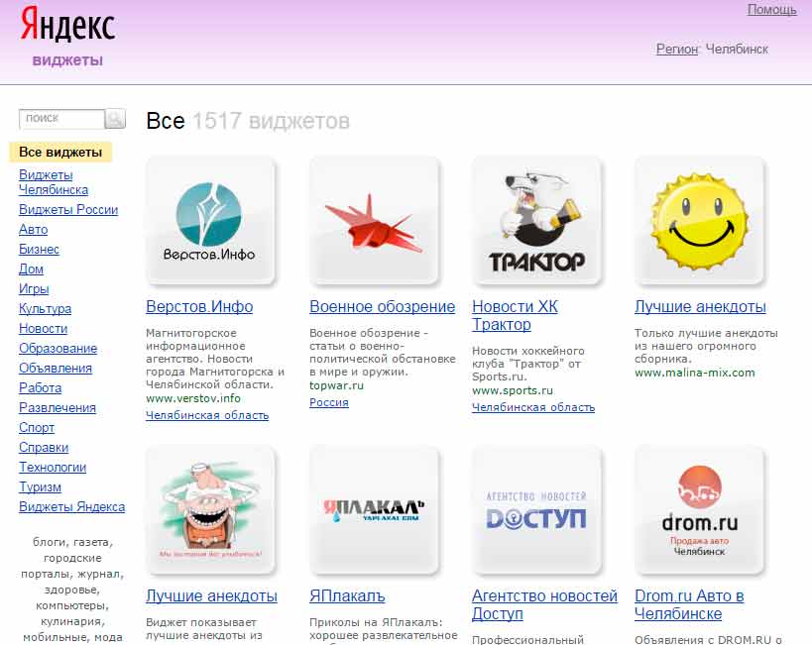Click the Помощь help link
The image size is (812, 645).
point(771,9)
